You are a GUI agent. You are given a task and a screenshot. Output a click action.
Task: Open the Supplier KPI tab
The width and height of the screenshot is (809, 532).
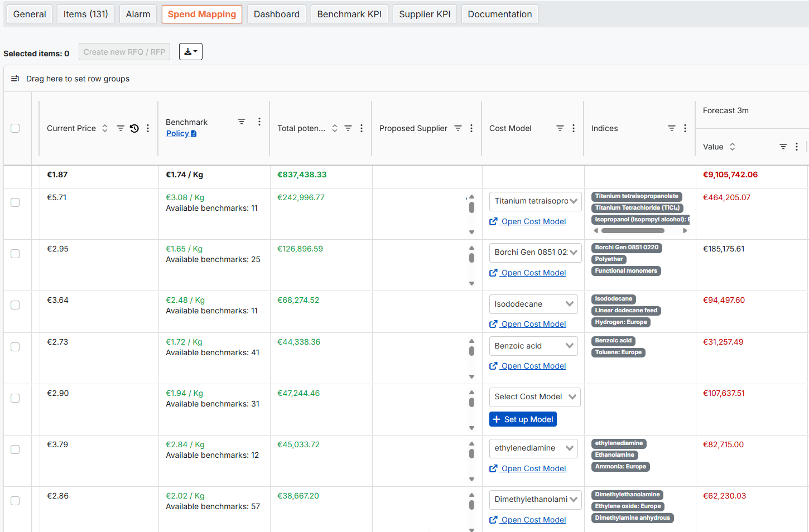[425, 14]
